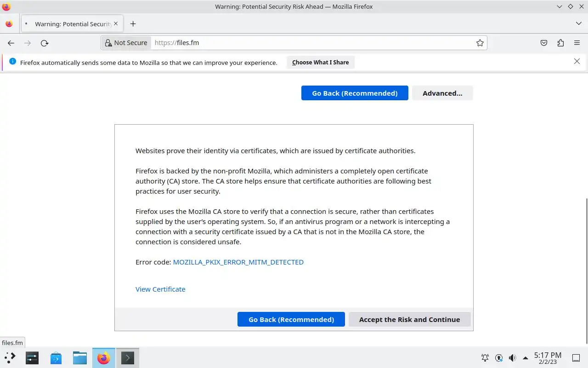The image size is (588, 368).
Task: Click the Show Desktop icon
Action: pos(576,357)
